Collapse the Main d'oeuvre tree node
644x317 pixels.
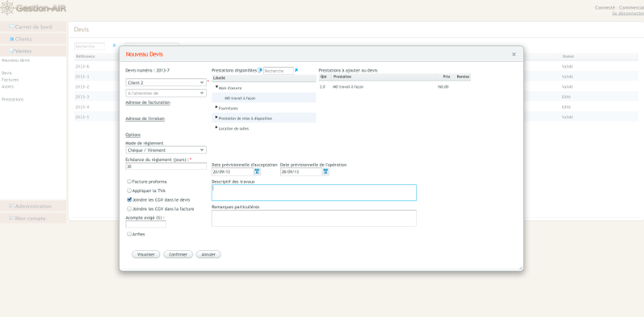coord(217,87)
